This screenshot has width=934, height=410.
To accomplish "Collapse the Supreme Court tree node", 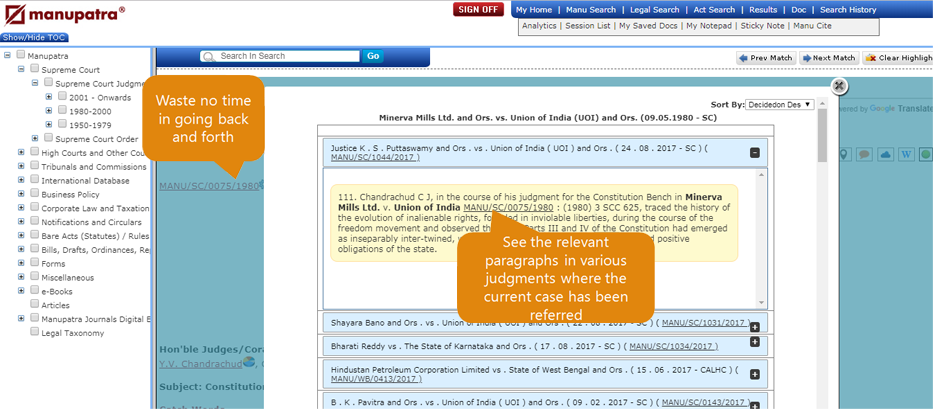I will click(21, 69).
